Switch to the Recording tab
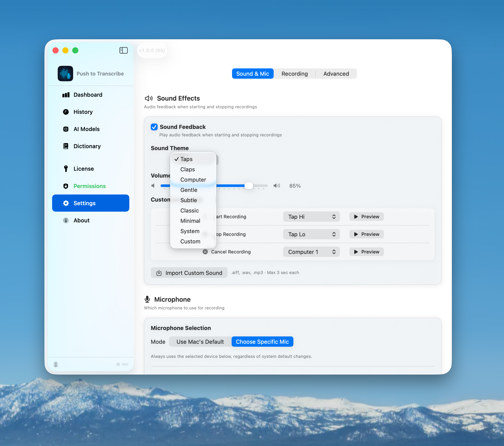The height and width of the screenshot is (446, 504). (294, 74)
